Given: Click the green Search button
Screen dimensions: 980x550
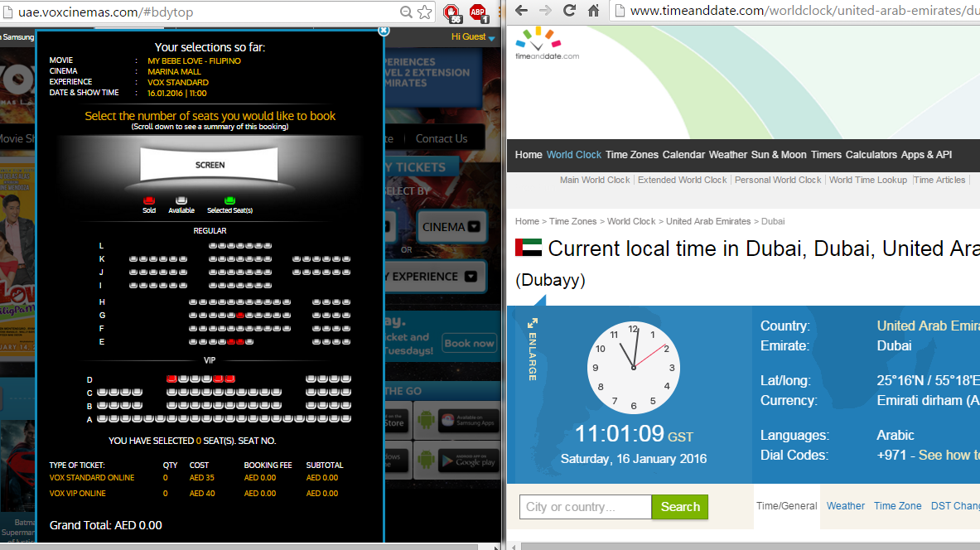Looking at the screenshot, I should coord(680,507).
